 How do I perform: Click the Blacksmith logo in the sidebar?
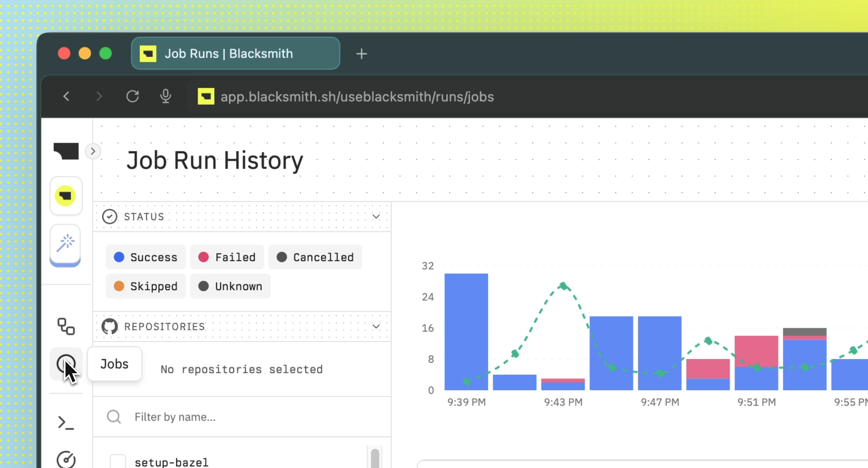[66, 151]
